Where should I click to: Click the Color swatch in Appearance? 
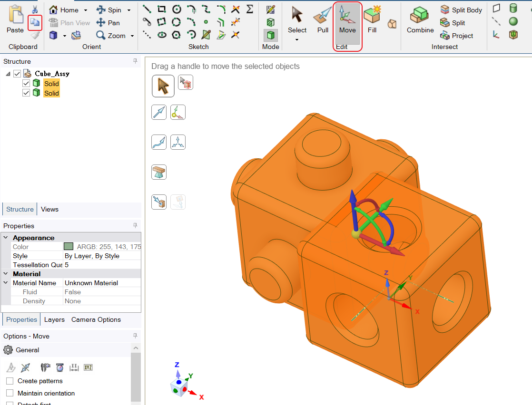coord(69,246)
